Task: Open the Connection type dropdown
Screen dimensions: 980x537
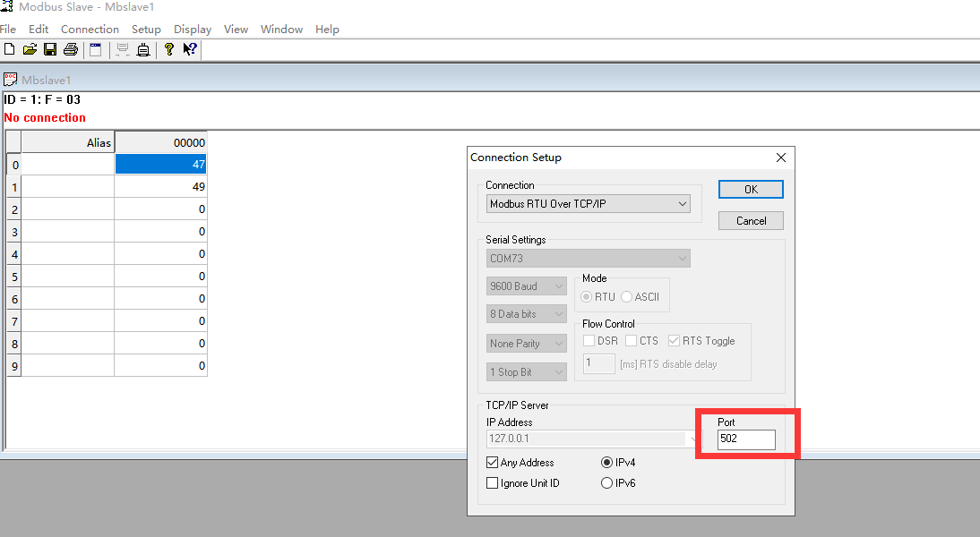Action: pos(588,204)
